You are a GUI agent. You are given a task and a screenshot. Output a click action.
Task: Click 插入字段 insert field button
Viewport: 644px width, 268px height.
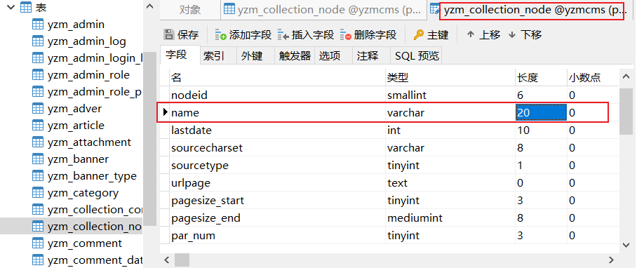pyautogui.click(x=306, y=35)
